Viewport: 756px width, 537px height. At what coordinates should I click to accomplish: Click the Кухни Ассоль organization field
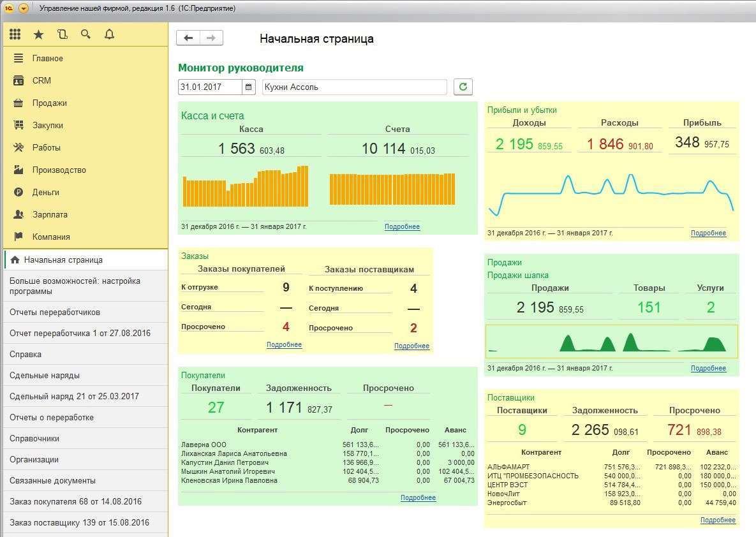354,87
